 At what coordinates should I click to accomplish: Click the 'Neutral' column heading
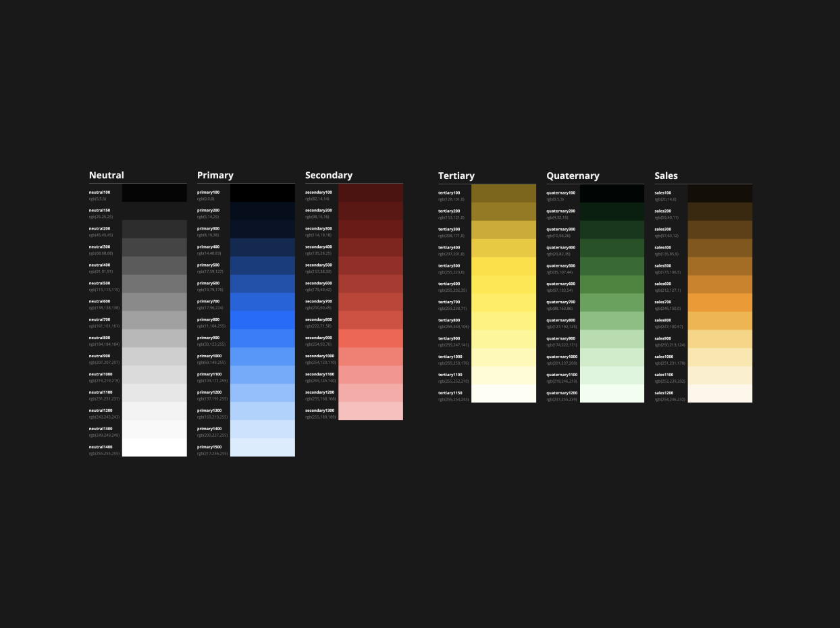pos(107,175)
